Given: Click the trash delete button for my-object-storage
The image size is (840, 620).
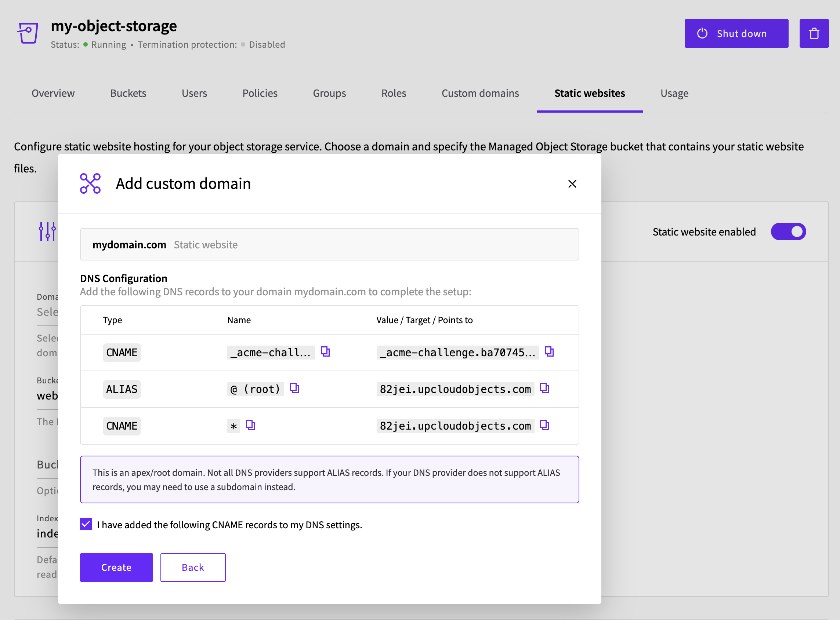Looking at the screenshot, I should tap(814, 33).
